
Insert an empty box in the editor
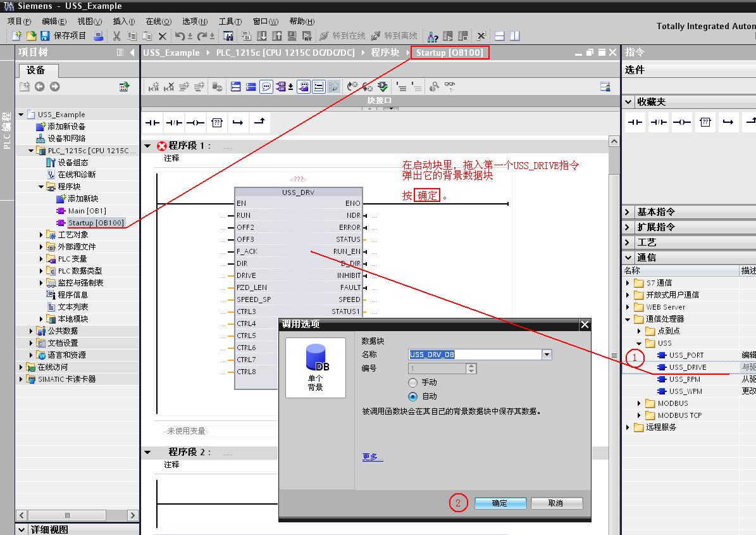point(217,123)
